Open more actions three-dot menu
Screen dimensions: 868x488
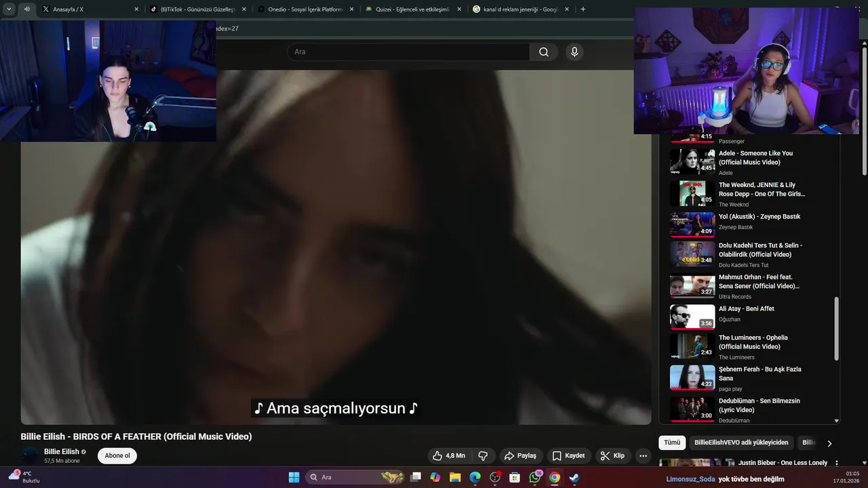pyautogui.click(x=644, y=455)
